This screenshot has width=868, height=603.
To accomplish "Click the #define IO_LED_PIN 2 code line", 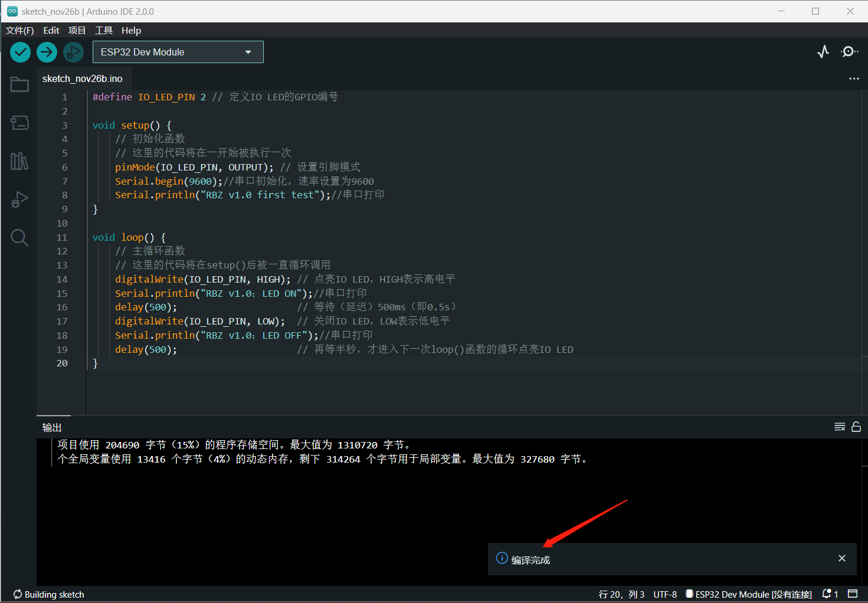I will point(215,97).
